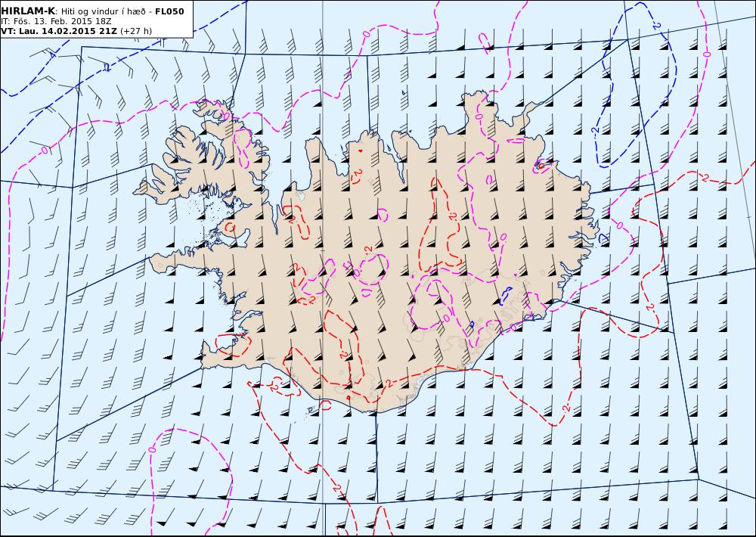Select the 'IT: Fös. 13. Feb. 2015 18Z' line
This screenshot has height=537, width=756.
pos(56,22)
